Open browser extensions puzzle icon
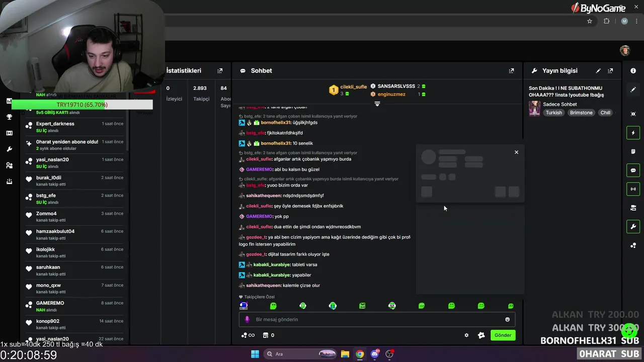The image size is (644, 362). (606, 21)
